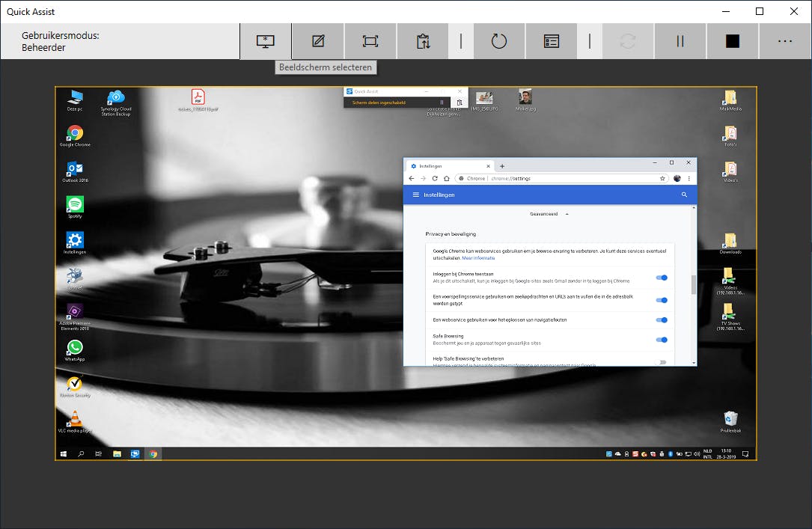Click the Select Monitor (Beeldscherm selecteren) icon
The image size is (812, 529).
tap(265, 42)
